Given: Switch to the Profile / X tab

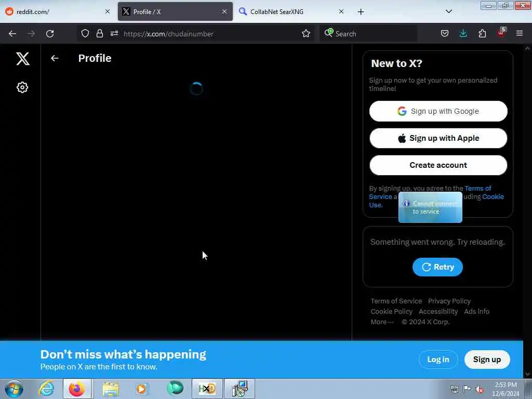Looking at the screenshot, I should point(175,11).
